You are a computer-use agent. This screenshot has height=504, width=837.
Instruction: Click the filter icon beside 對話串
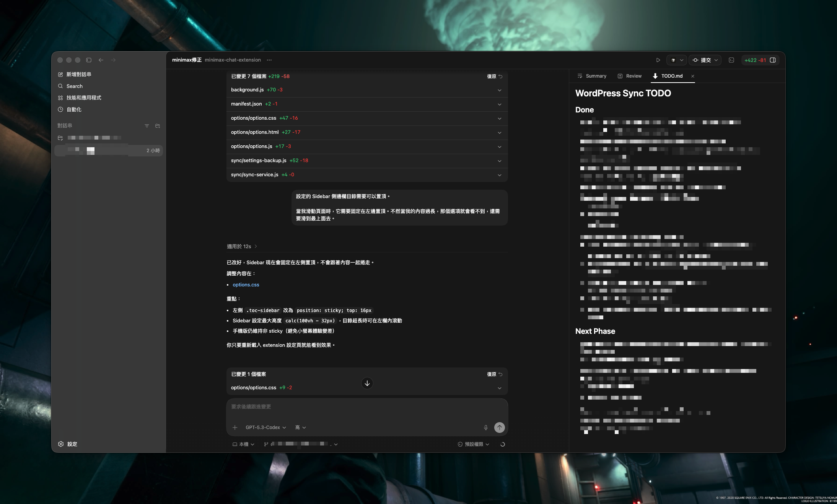pos(147,126)
